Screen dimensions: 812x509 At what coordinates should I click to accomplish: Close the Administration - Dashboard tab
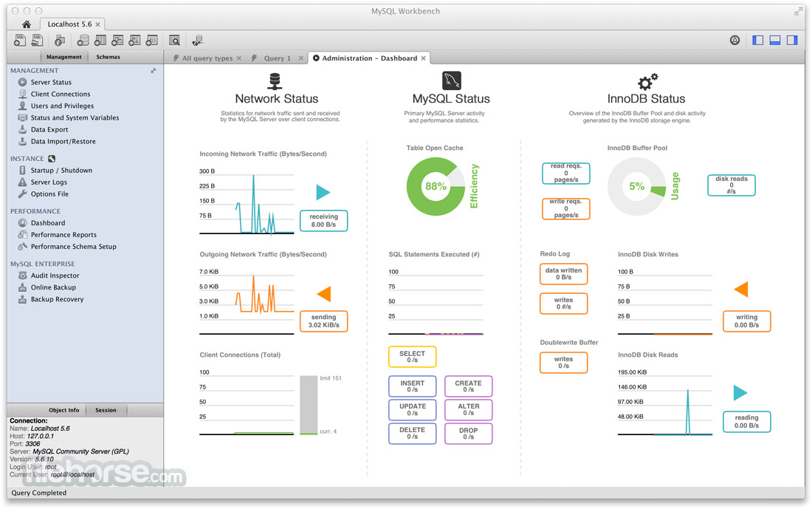(x=423, y=58)
